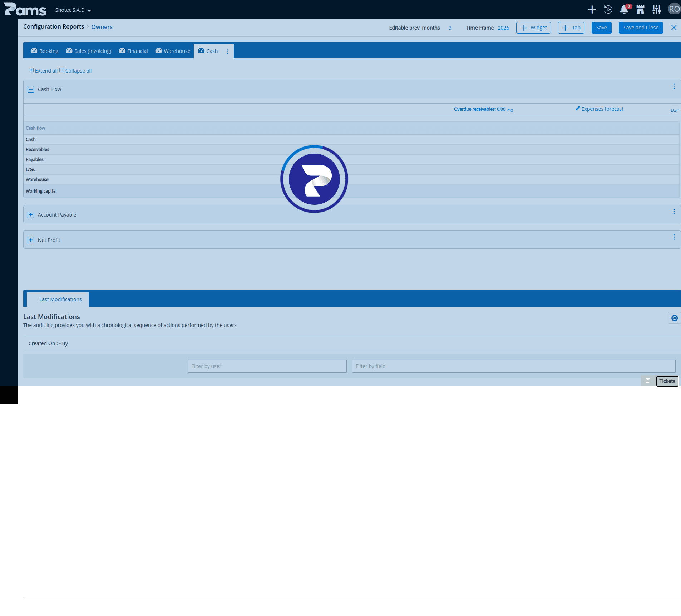Open Account Payable widget three-dot menu
Image resolution: width=681 pixels, height=616 pixels.
(x=674, y=212)
